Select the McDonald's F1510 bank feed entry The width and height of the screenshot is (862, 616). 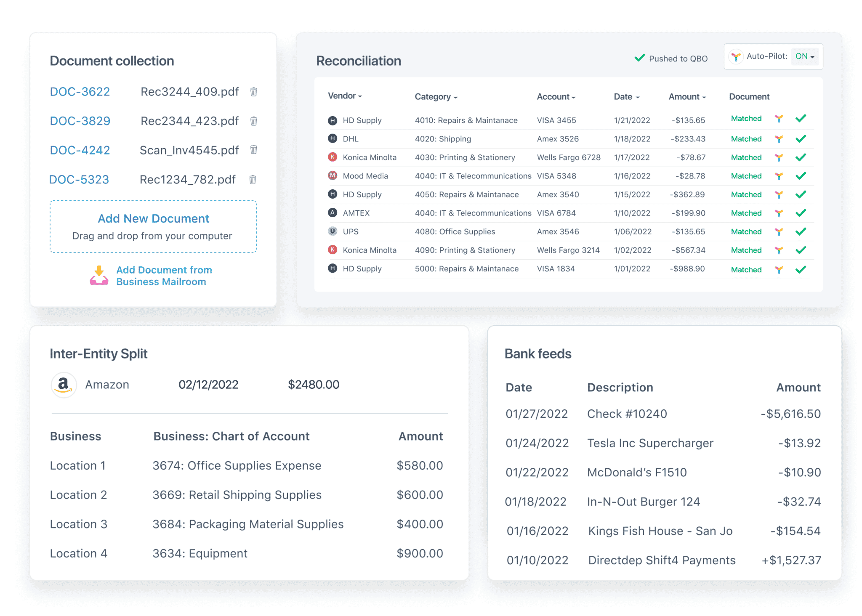pyautogui.click(x=663, y=473)
